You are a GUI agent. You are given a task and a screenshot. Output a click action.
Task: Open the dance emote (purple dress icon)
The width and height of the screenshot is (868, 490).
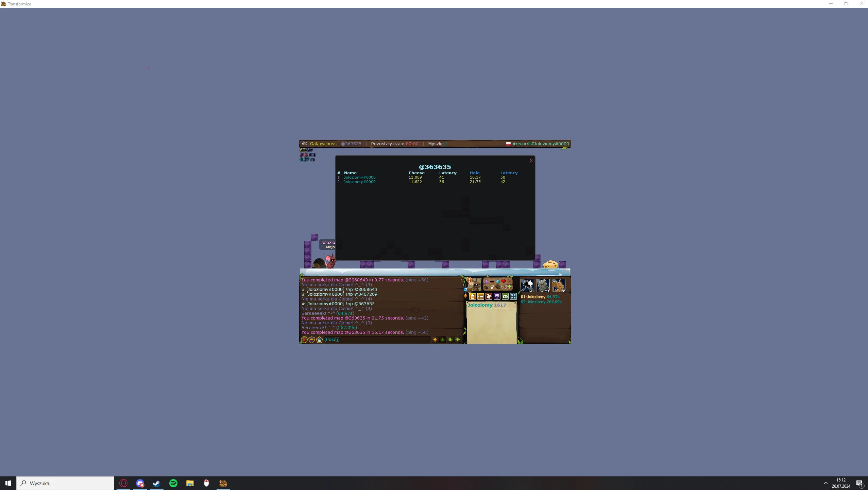(x=487, y=281)
